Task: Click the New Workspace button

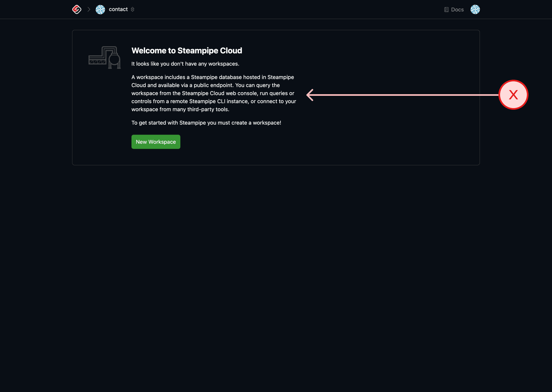Action: point(156,142)
